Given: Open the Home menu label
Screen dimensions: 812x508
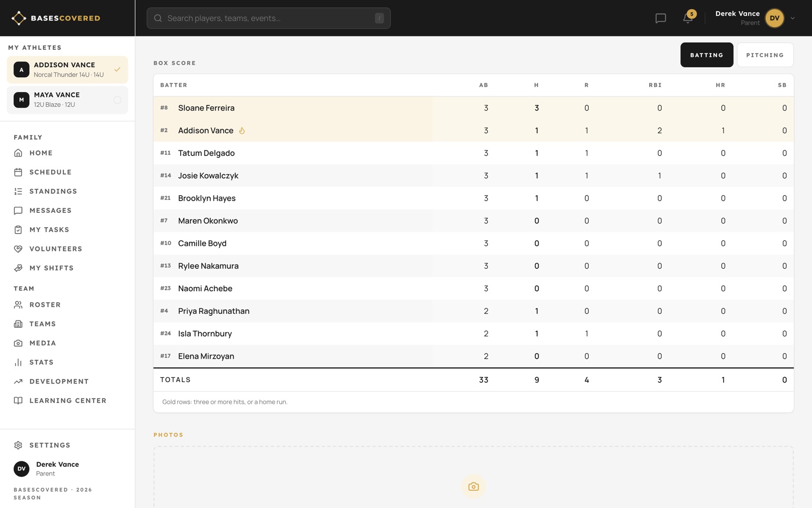Looking at the screenshot, I should [x=41, y=153].
